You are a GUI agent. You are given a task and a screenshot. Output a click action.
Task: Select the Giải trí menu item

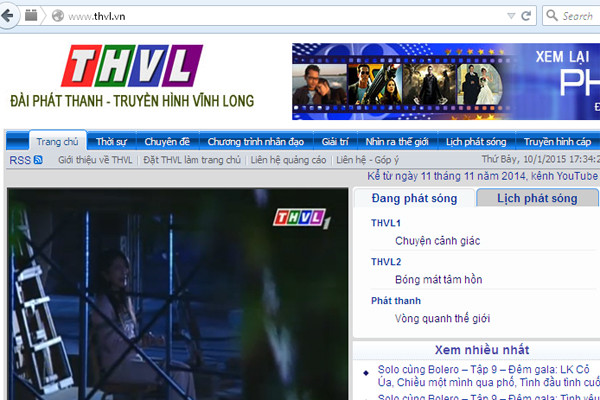point(335,142)
